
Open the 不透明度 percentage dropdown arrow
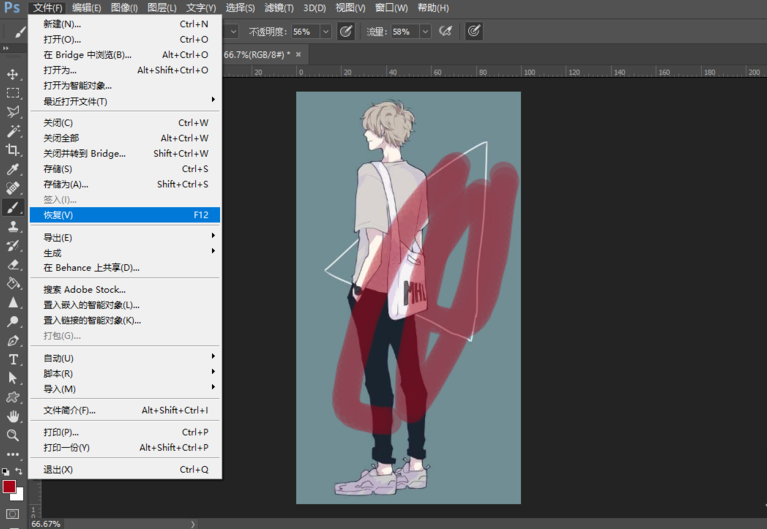point(326,32)
